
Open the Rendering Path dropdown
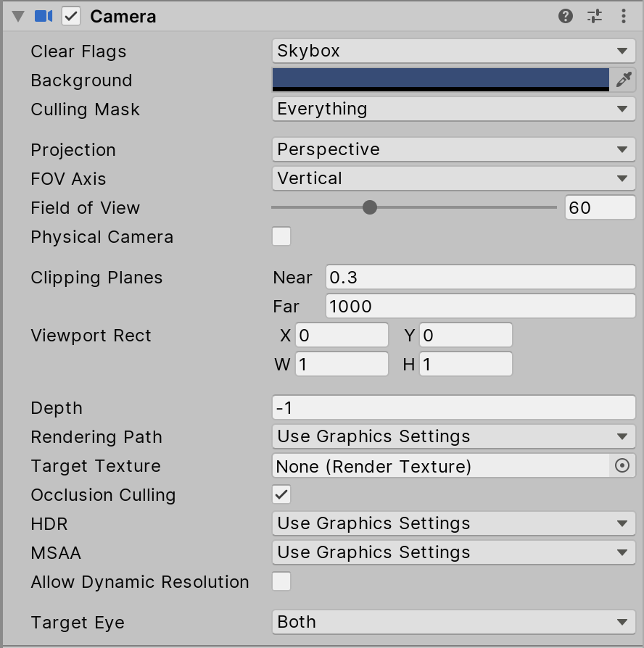[x=454, y=436]
